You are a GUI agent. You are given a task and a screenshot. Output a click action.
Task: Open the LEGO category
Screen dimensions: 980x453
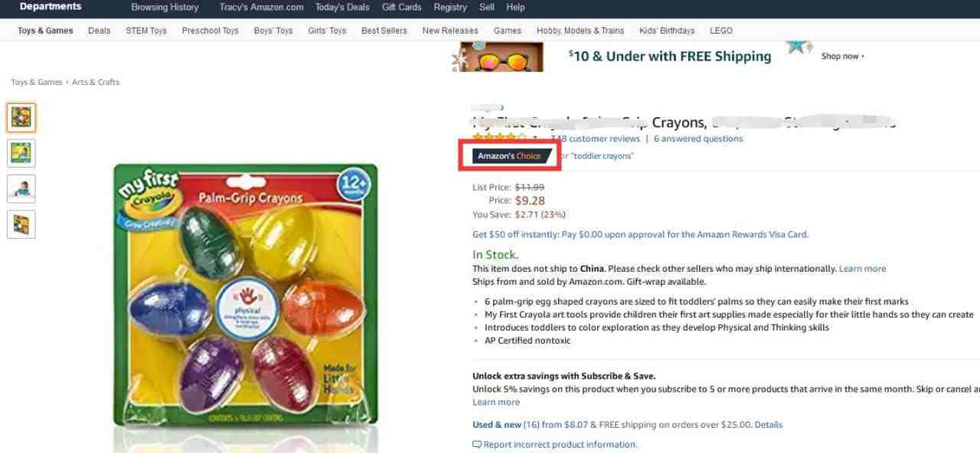point(721,31)
